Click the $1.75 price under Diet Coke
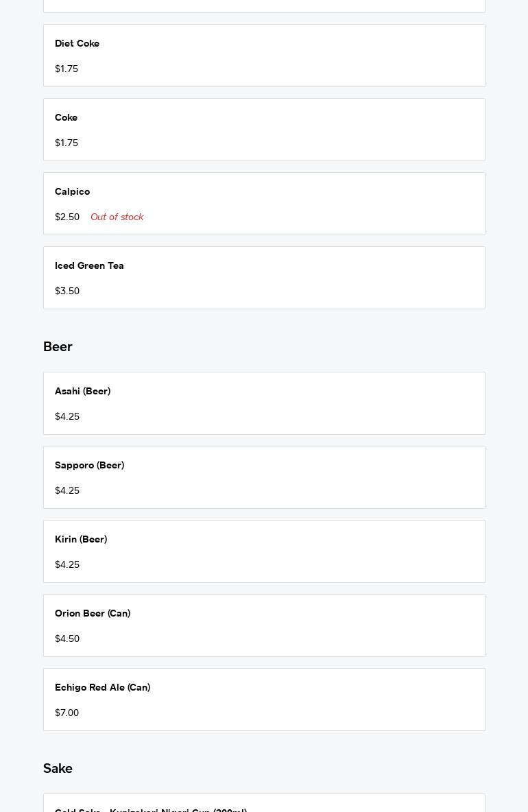This screenshot has width=528, height=812. tap(67, 69)
